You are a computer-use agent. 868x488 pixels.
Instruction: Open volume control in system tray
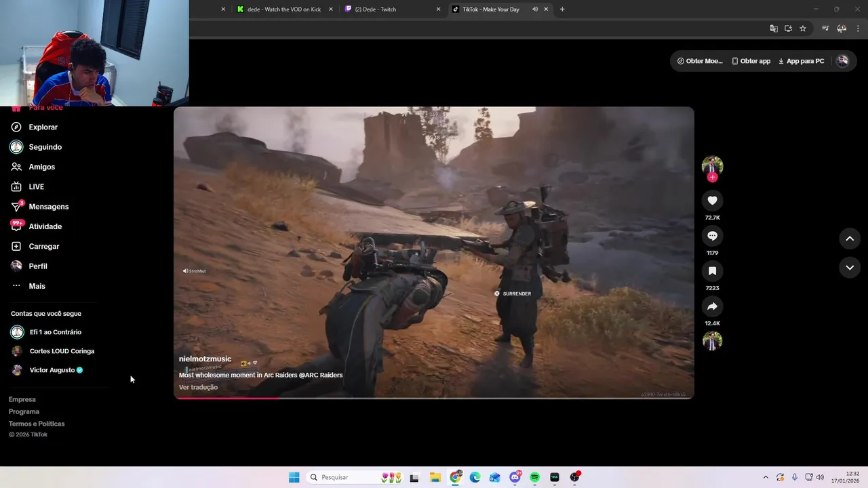click(820, 477)
